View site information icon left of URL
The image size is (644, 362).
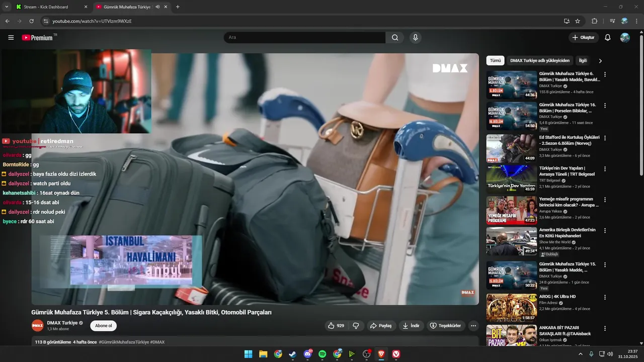coord(46,21)
